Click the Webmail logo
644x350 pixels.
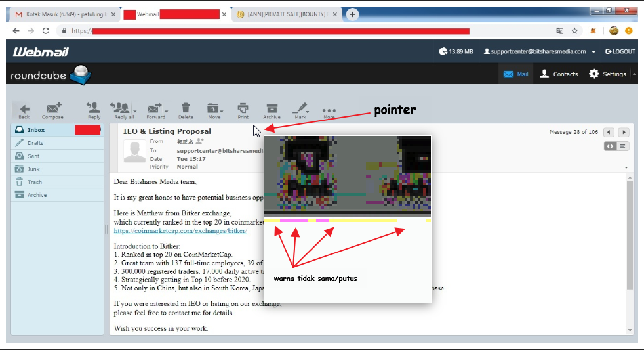41,52
